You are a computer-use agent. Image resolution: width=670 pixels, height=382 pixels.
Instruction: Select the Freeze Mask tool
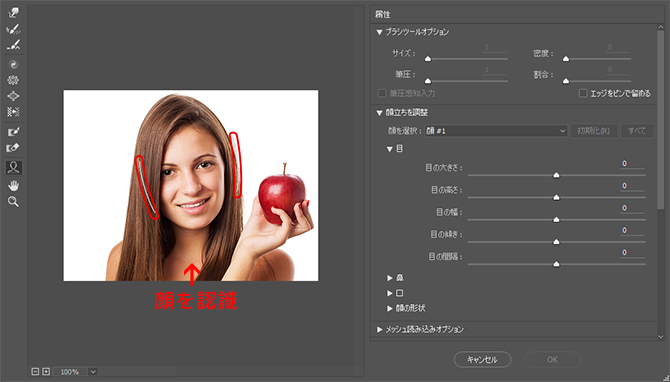[x=13, y=132]
